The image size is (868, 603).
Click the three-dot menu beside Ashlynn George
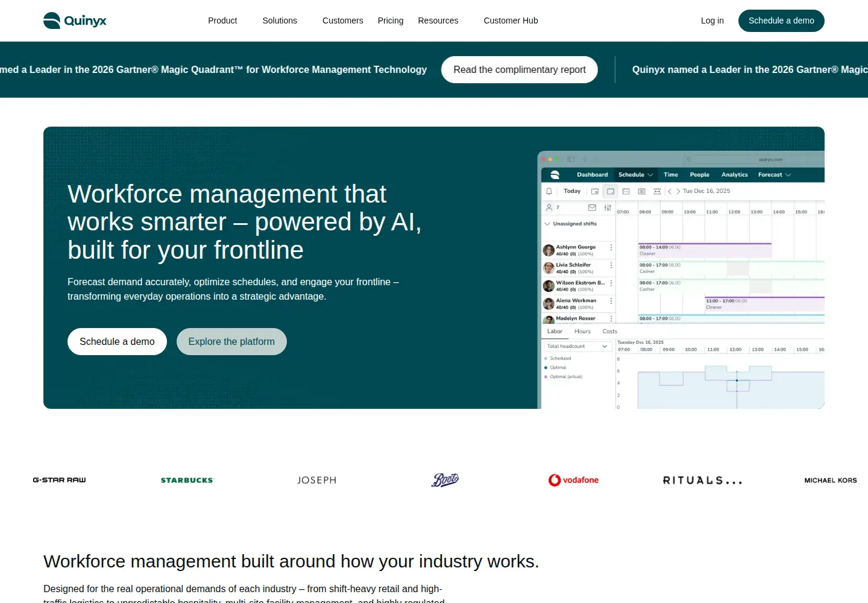(x=611, y=248)
